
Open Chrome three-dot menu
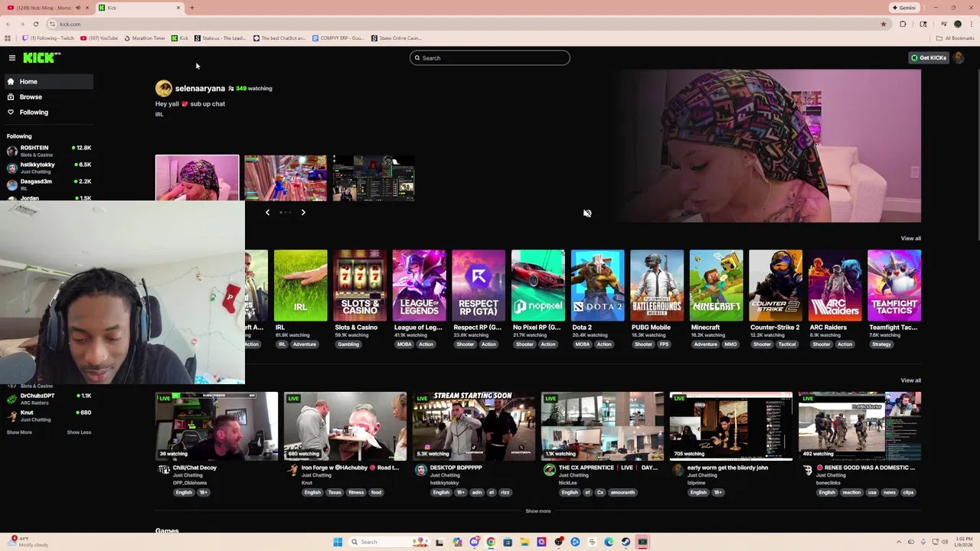[x=970, y=24]
